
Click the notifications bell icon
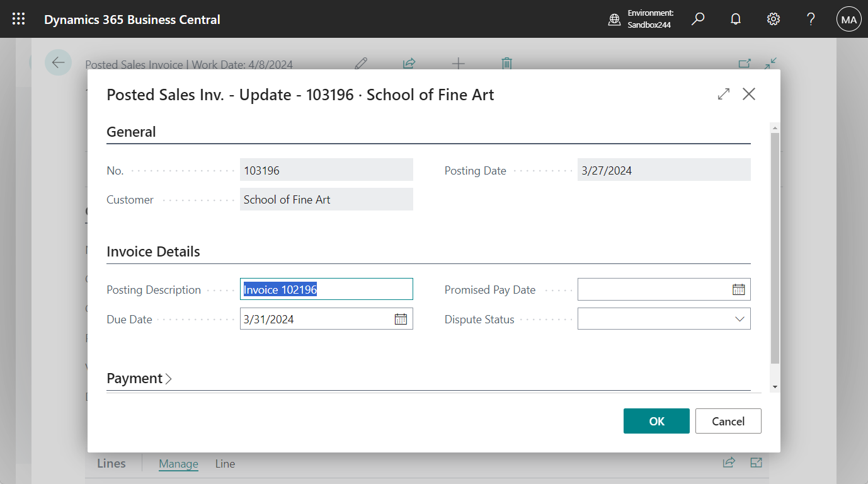point(735,19)
